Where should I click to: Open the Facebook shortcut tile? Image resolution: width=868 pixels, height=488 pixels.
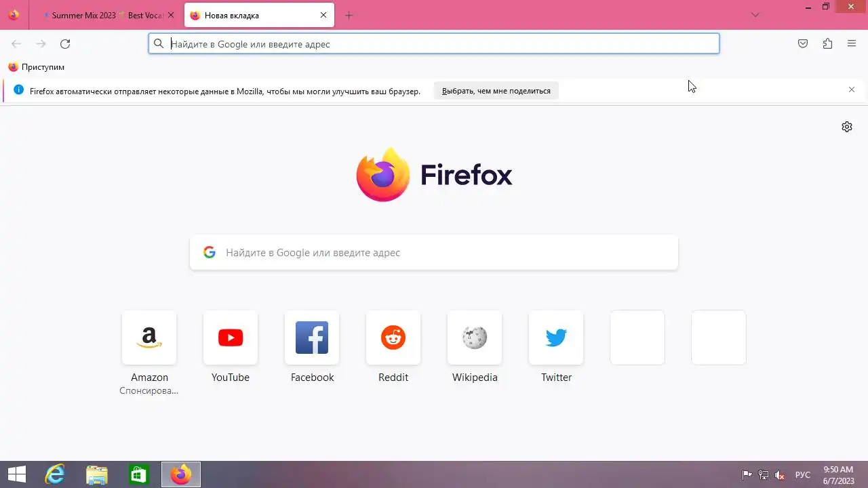[x=312, y=338]
